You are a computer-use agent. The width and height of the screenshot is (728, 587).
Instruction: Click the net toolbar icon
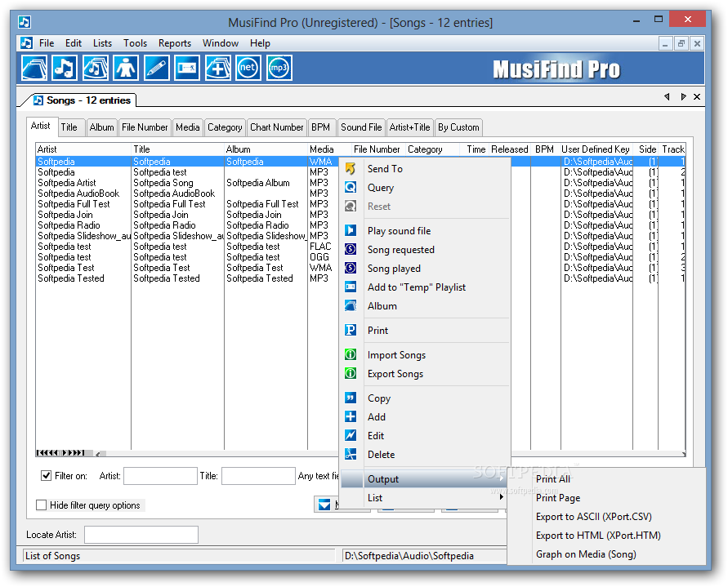(x=248, y=68)
